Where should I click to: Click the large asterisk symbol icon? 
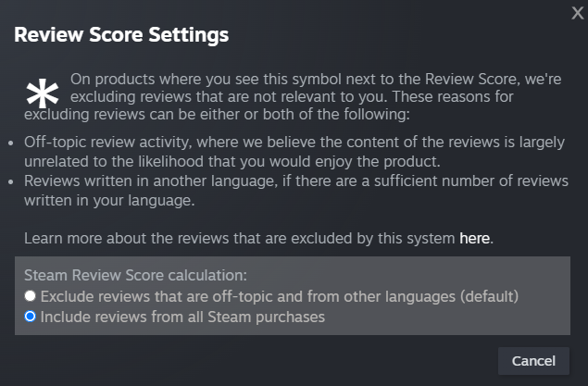click(43, 93)
